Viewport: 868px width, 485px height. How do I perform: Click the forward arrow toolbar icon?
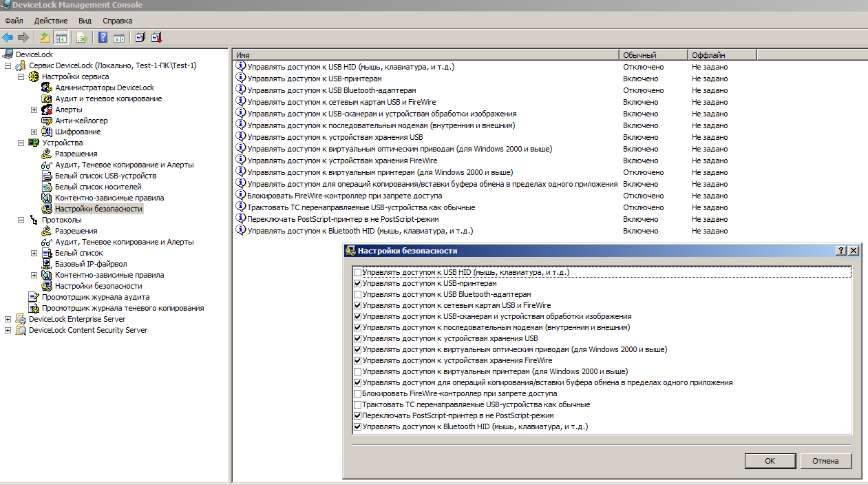(x=23, y=38)
